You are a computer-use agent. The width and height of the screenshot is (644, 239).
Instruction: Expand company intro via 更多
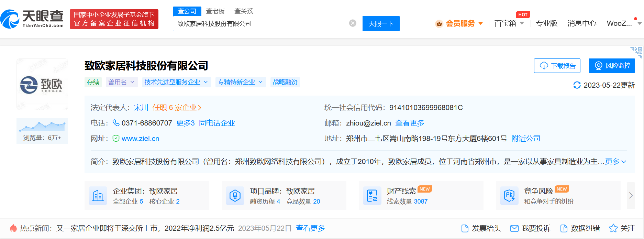[x=615, y=162]
